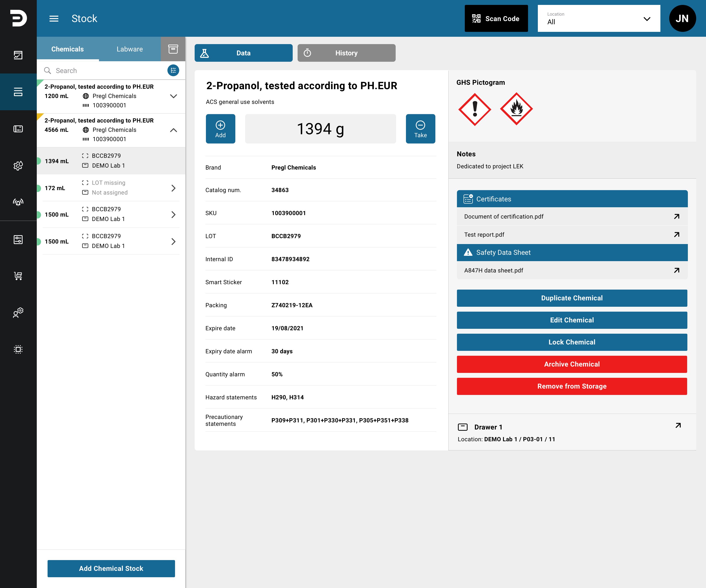Click the Scan Code button
706x588 pixels.
pyautogui.click(x=496, y=18)
